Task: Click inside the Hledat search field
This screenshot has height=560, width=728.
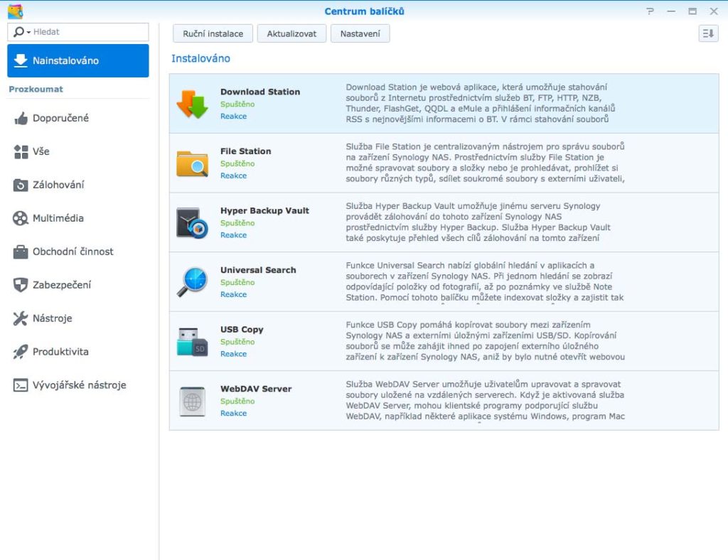Action: pyautogui.click(x=85, y=31)
